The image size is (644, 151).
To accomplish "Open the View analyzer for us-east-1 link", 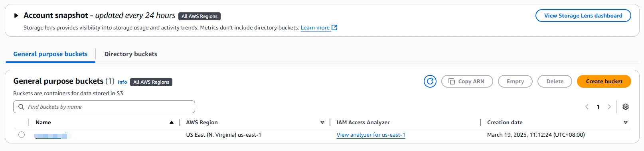I will (371, 135).
